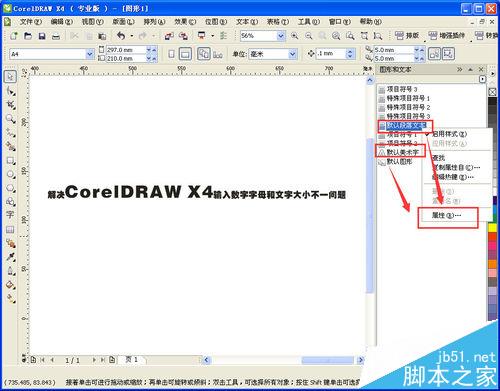Screen dimensions: 500x391
Task: Select 默认段落文本 style in the list
Action: click(x=406, y=126)
